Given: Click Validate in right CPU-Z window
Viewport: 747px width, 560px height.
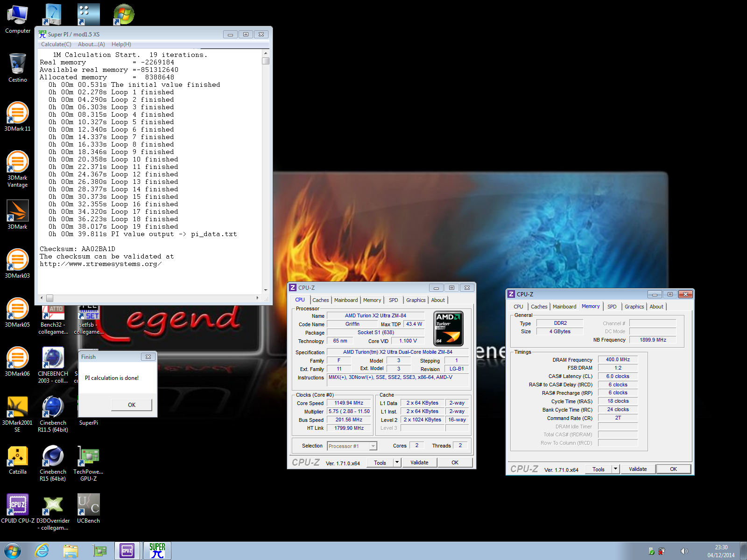Looking at the screenshot, I should 638,469.
